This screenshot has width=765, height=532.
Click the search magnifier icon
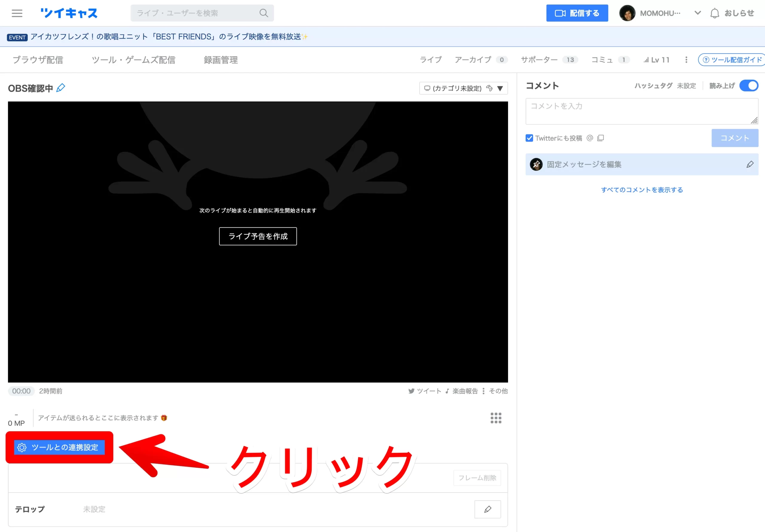[x=264, y=13]
